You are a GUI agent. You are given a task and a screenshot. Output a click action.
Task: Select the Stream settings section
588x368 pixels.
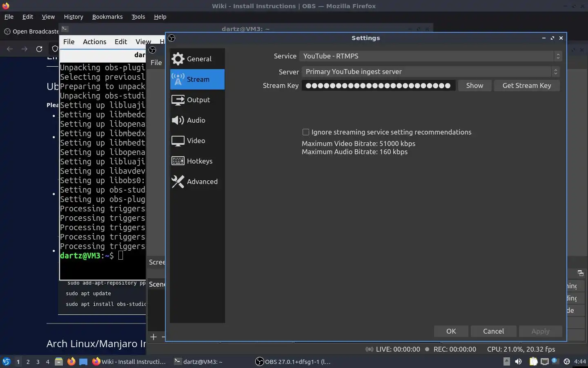pos(197,79)
